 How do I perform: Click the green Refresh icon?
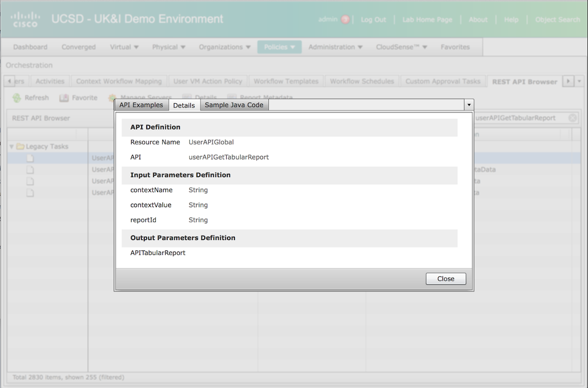pos(16,98)
